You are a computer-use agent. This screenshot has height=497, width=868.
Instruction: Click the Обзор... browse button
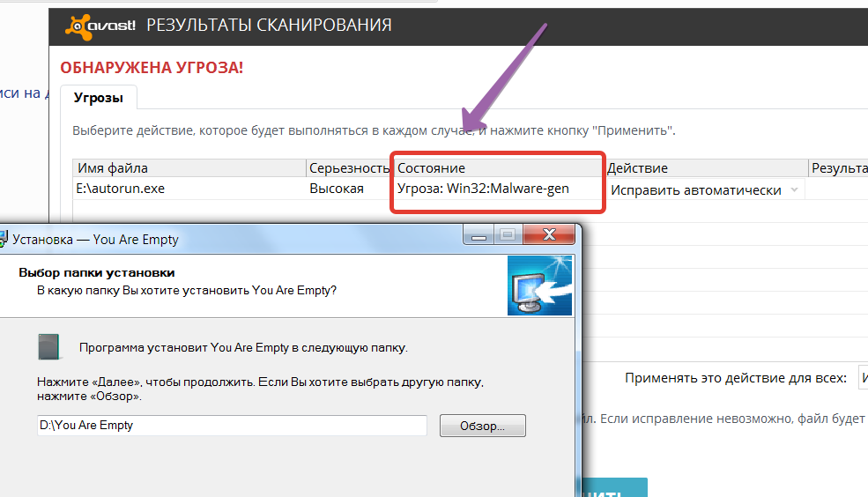pyautogui.click(x=483, y=426)
